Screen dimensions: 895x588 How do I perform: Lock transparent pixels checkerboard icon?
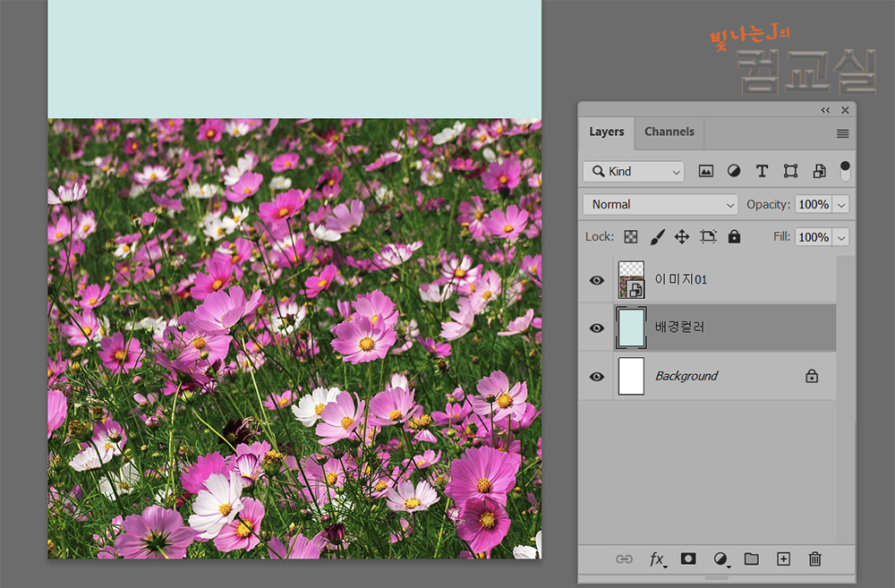(631, 237)
